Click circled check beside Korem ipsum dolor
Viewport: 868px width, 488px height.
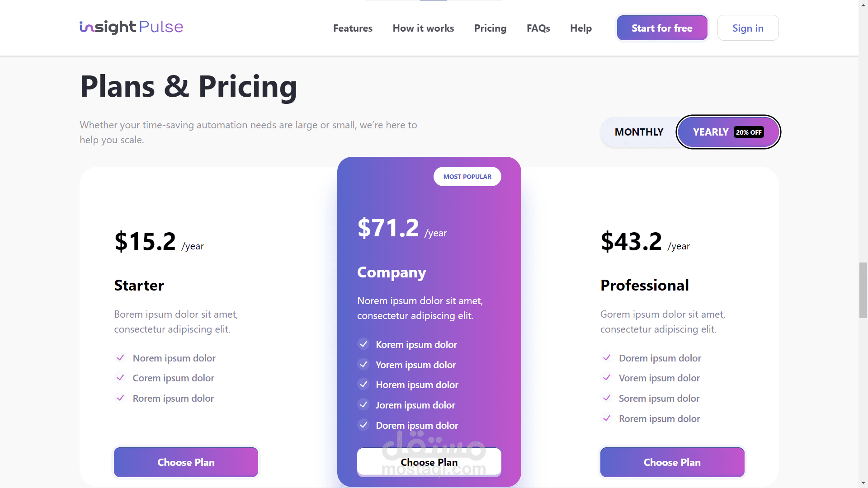(x=363, y=344)
